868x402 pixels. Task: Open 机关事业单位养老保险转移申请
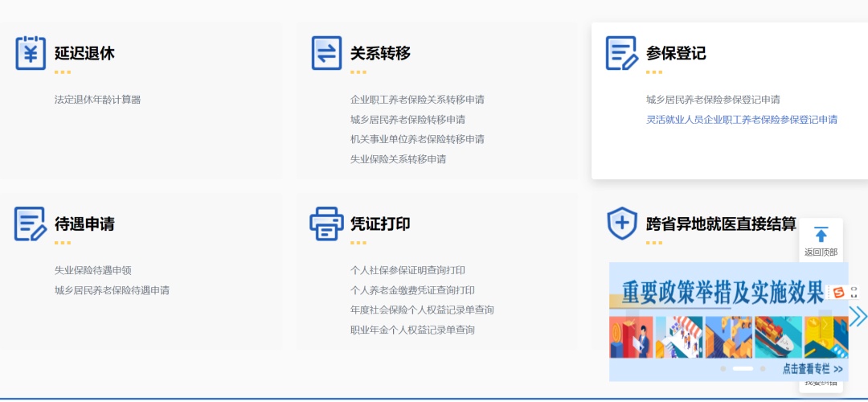pos(417,140)
